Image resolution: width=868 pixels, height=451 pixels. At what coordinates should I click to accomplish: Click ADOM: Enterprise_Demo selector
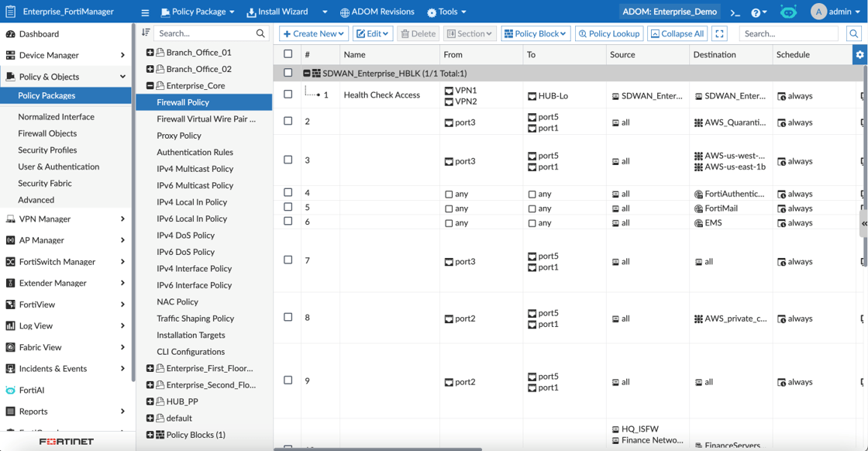(670, 12)
